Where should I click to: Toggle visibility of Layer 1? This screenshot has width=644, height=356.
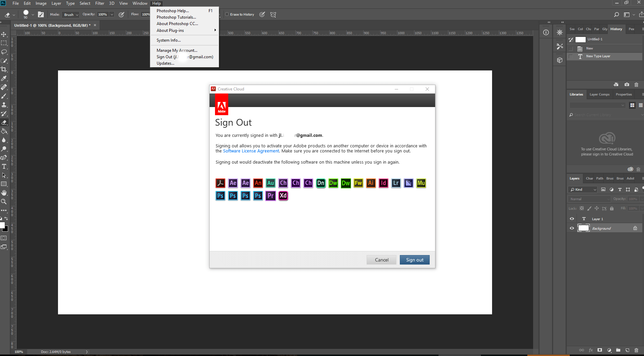572,219
